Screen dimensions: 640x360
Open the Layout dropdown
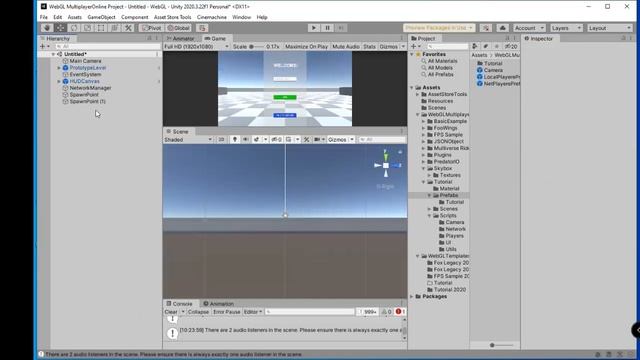tap(610, 28)
